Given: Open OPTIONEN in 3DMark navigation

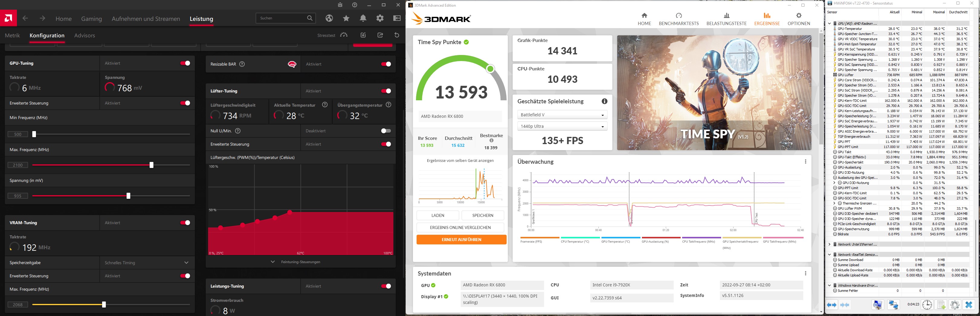Looking at the screenshot, I should 798,19.
